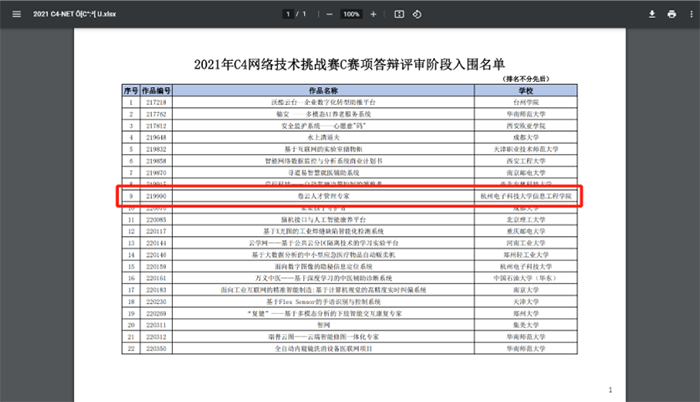Click school cell '河南工业大学'
Image resolution: width=700 pixels, height=402 pixels.
coord(526,243)
